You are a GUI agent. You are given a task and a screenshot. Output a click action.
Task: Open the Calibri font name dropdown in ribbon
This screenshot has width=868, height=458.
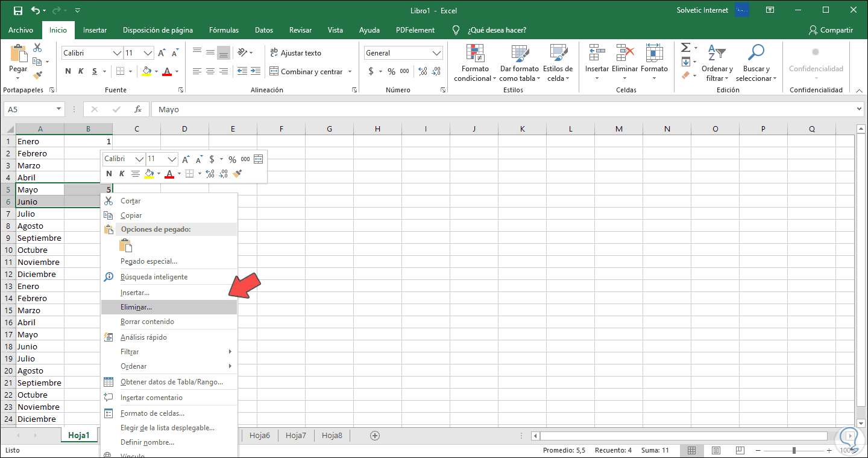point(118,53)
